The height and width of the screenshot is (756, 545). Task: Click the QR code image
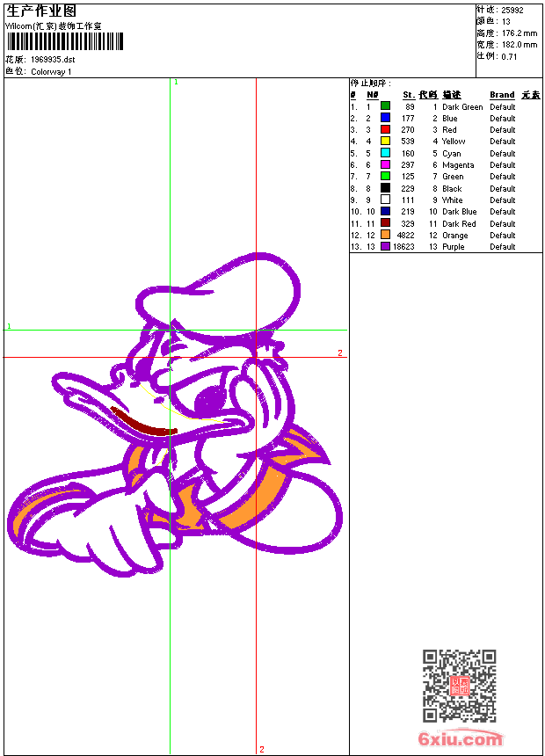460,686
